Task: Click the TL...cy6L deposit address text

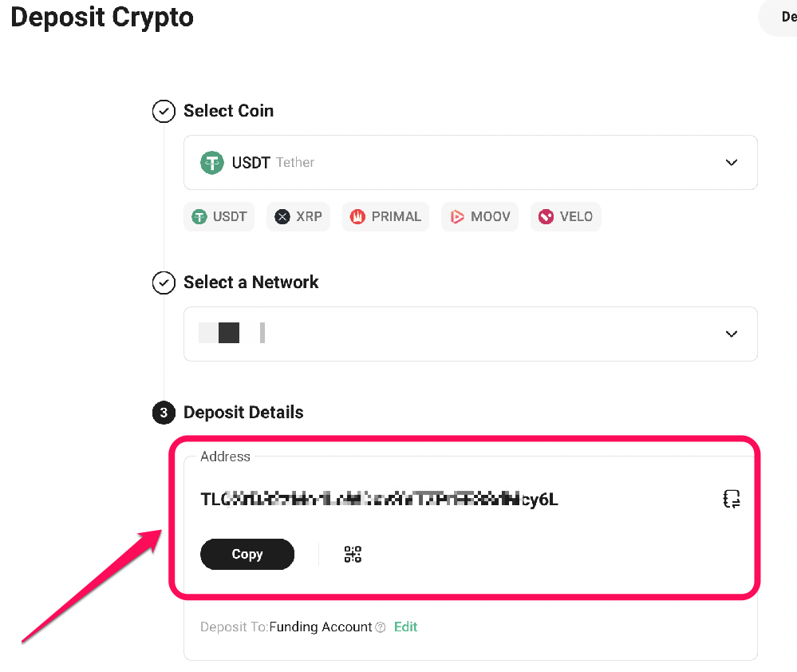Action: (379, 499)
